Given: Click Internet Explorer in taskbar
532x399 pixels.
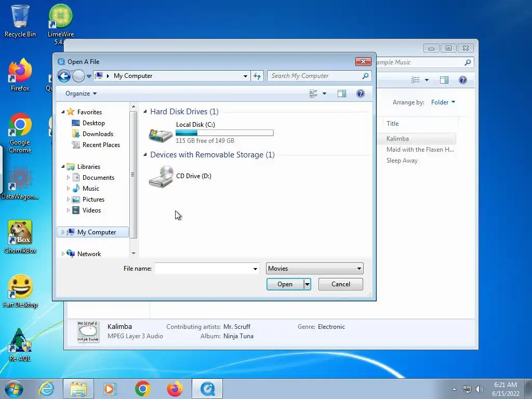Looking at the screenshot, I should pos(46,389).
